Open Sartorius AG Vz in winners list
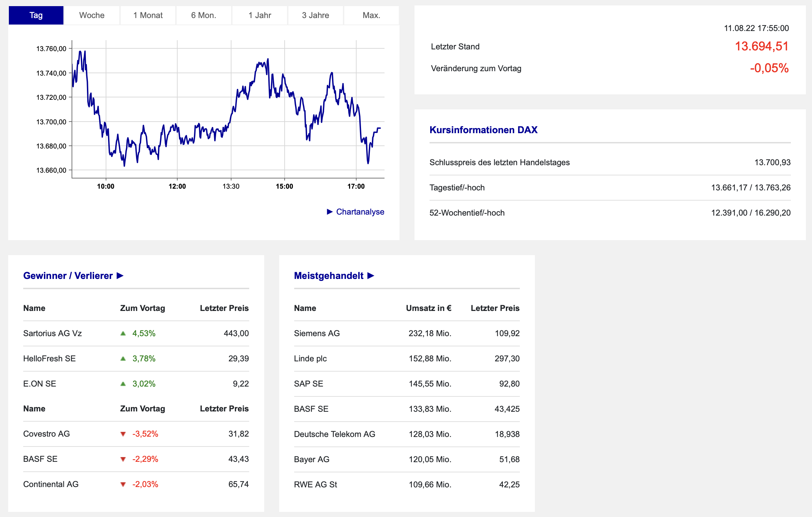812x517 pixels. click(x=52, y=333)
